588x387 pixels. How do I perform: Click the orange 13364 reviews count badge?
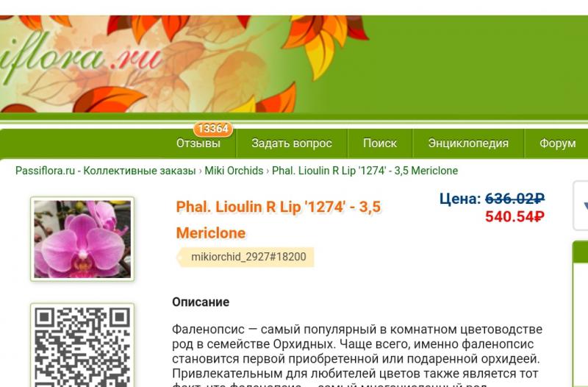point(213,129)
